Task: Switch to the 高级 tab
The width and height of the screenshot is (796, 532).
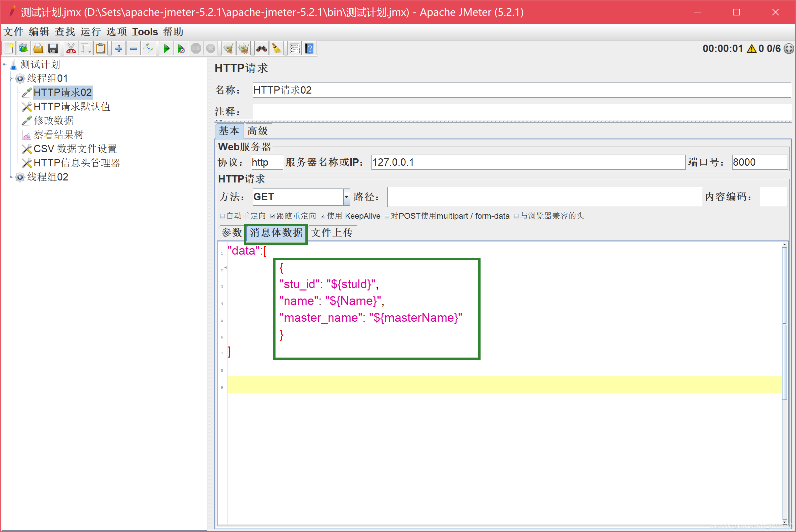Action: pyautogui.click(x=257, y=131)
